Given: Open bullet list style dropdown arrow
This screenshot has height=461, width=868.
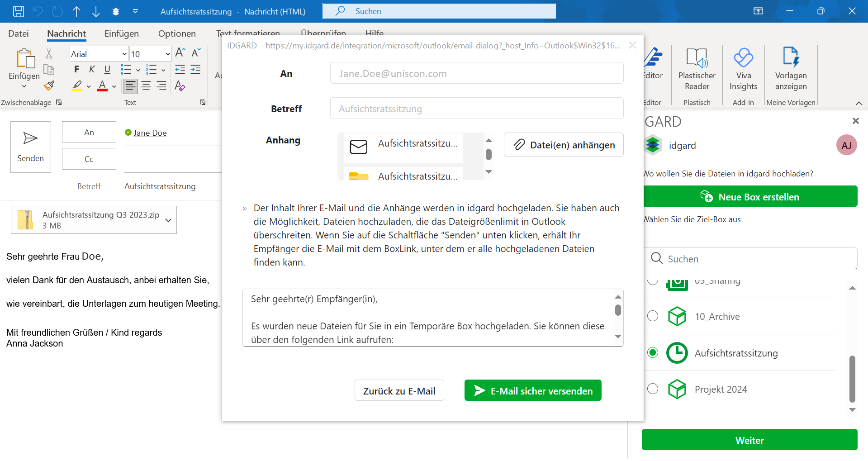Looking at the screenshot, I should 138,70.
